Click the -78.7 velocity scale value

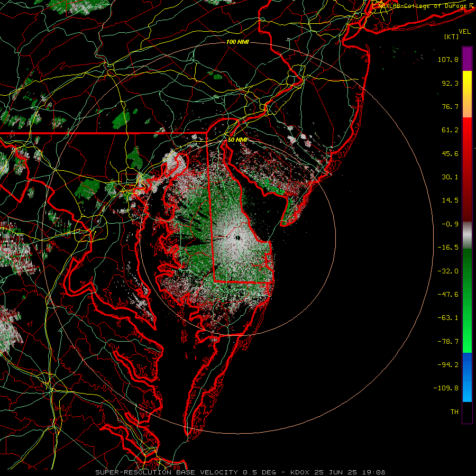(448, 342)
